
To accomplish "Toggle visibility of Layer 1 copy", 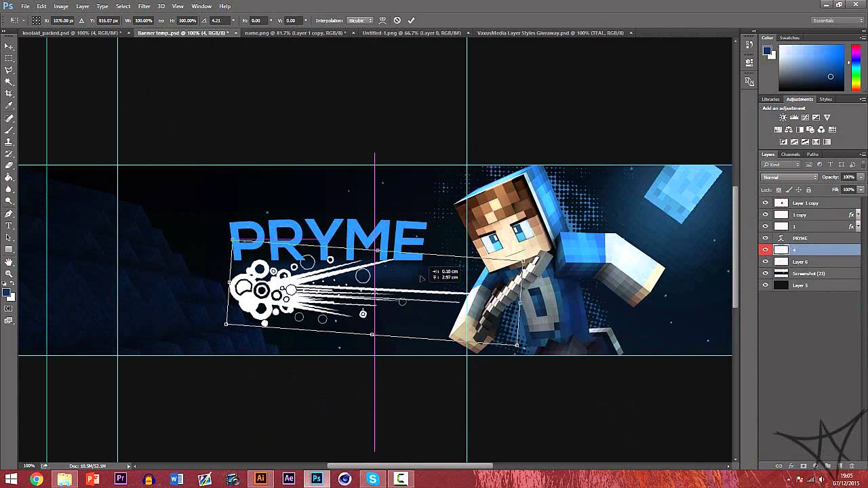I will [x=766, y=203].
